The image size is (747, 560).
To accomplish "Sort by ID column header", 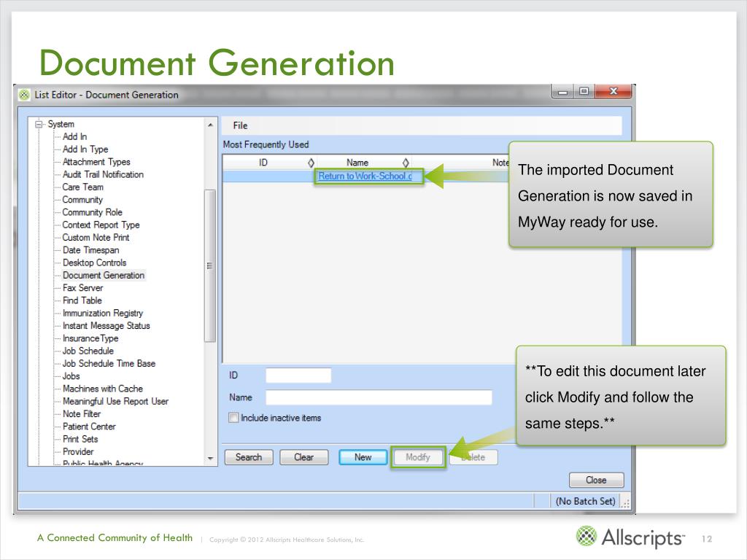I will click(x=270, y=163).
